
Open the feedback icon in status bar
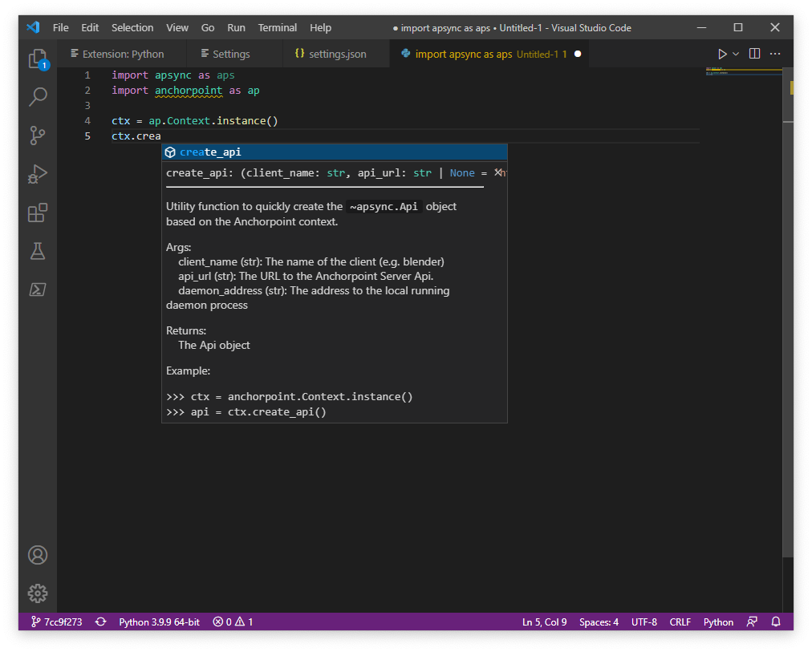pyautogui.click(x=752, y=622)
